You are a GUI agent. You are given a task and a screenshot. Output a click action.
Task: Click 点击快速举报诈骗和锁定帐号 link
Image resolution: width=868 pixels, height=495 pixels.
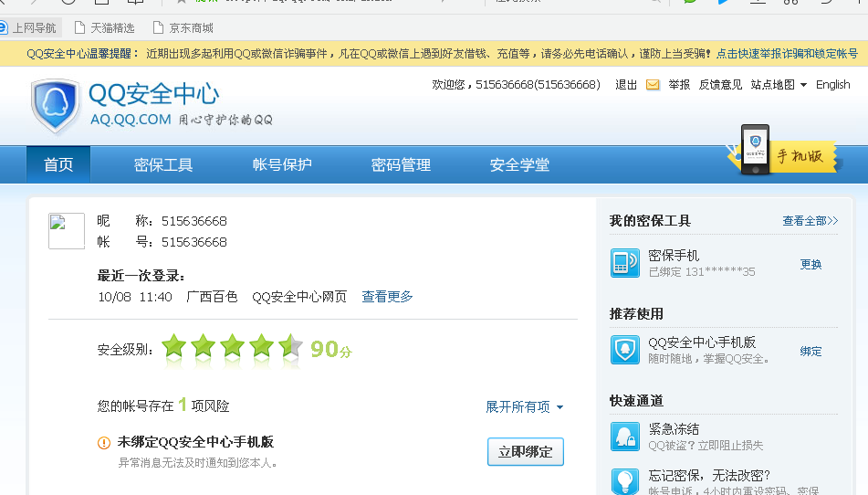(787, 54)
